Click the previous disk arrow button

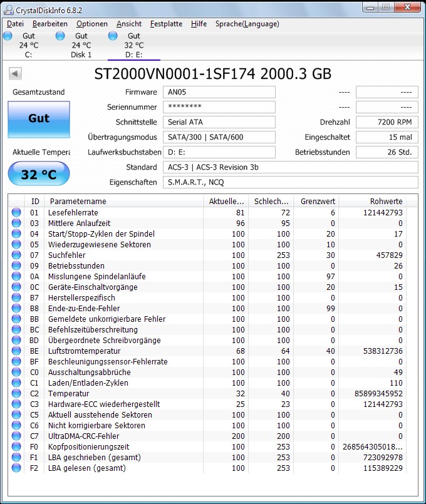(15, 74)
